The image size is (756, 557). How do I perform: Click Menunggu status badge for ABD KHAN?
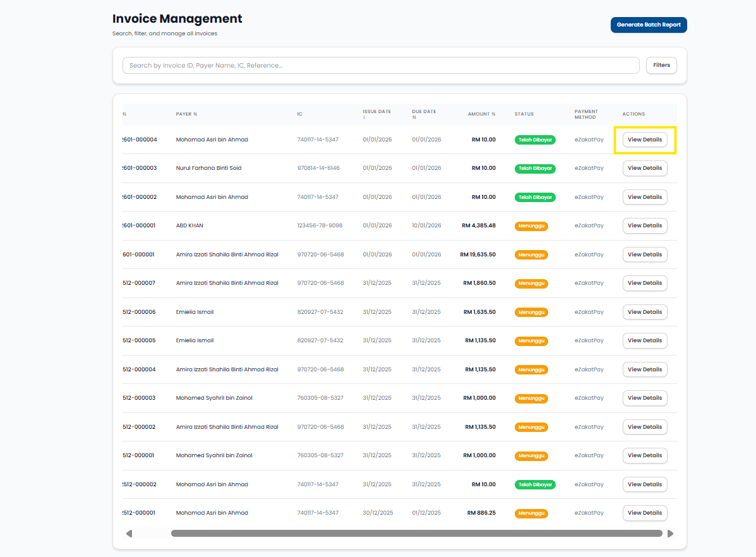(531, 226)
